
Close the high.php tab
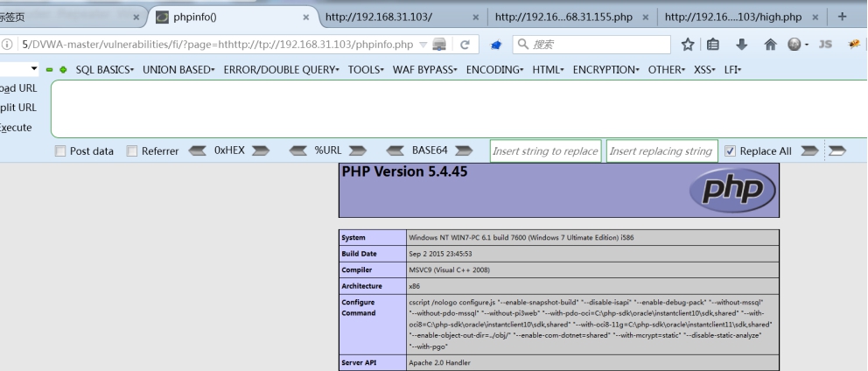pos(815,17)
